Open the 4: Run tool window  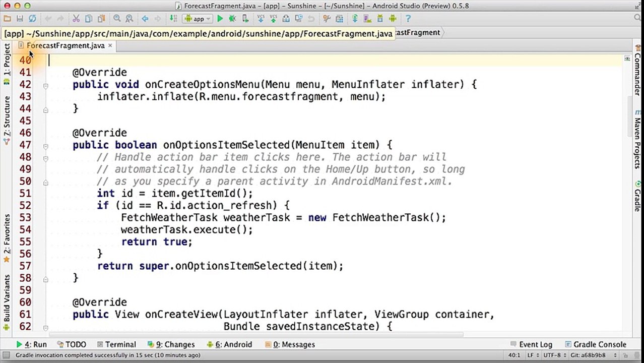31,344
